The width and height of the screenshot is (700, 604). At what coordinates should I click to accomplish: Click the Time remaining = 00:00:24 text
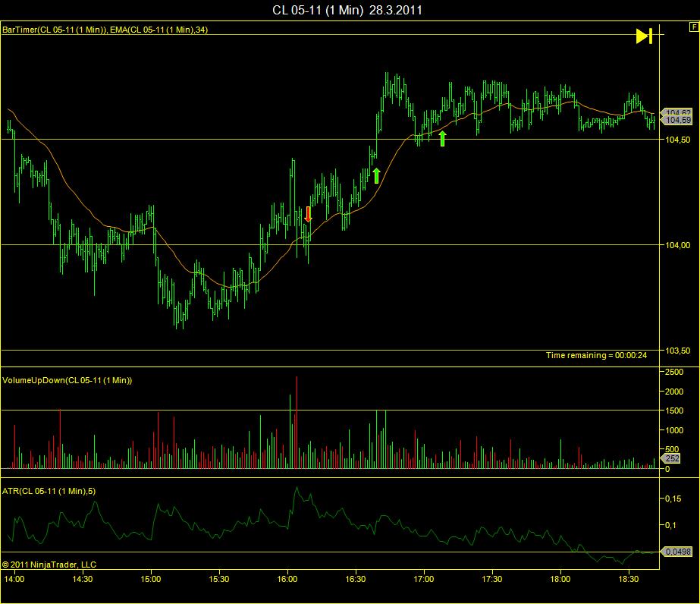coord(596,355)
